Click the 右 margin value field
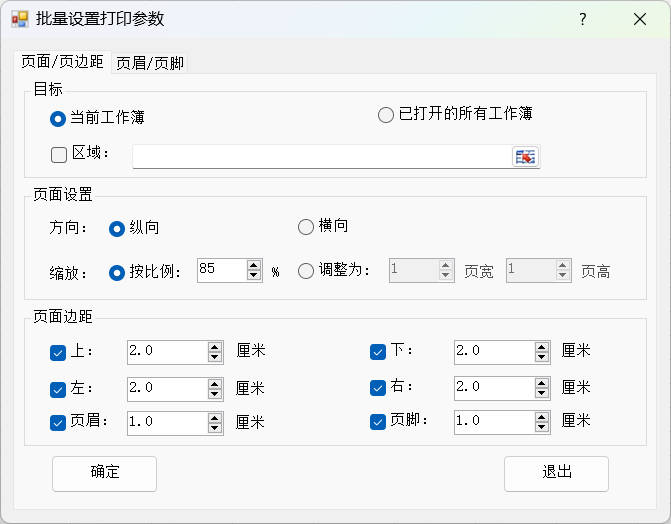The width and height of the screenshot is (671, 524). (x=492, y=387)
